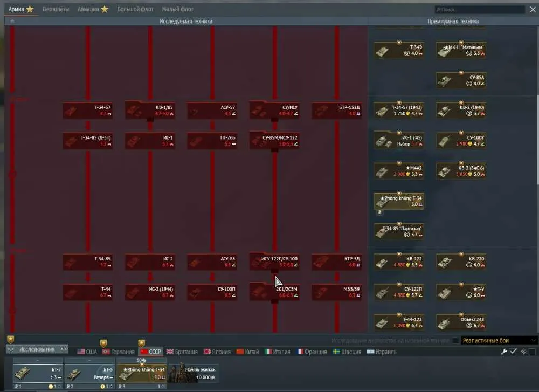Open the Реалистичные бои mode dropdown
Image resolution: width=539 pixels, height=392 pixels.
499,340
